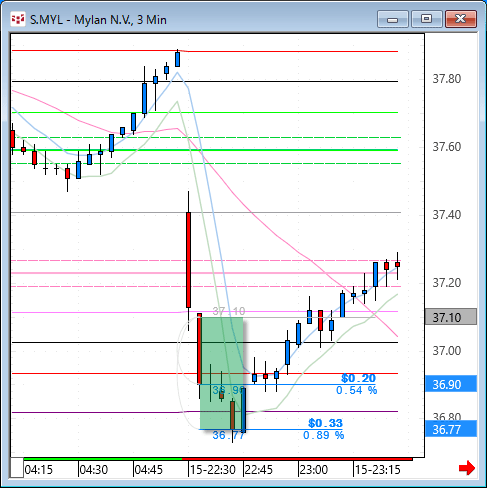
Task: Maximize the S.MYL chart window
Action: [427, 19]
